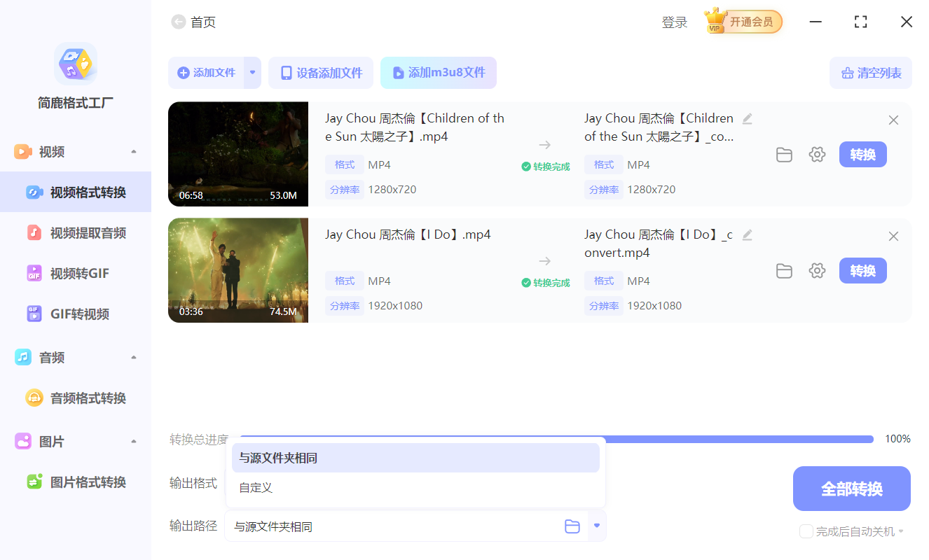929x560 pixels.
Task: Click the 设备添加文件 phone icon button
Action: pyautogui.click(x=321, y=73)
